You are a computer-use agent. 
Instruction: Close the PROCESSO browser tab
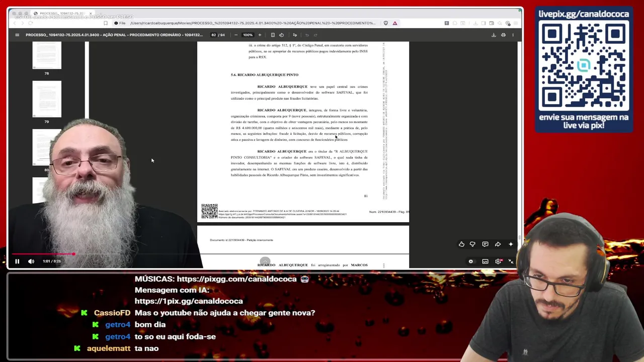pyautogui.click(x=91, y=14)
